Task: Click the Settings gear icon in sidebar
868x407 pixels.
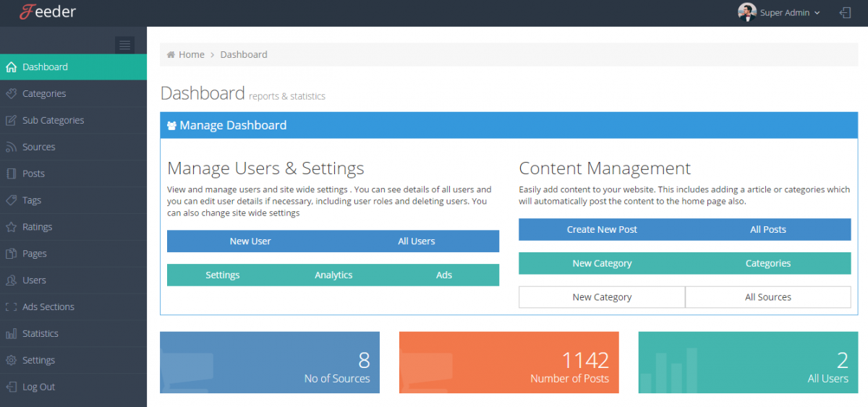Action: [11, 361]
